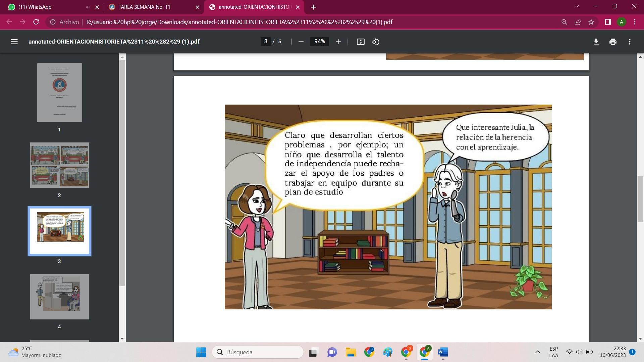The width and height of the screenshot is (644, 362).
Task: Switch to TAREA SEMANA No. 11 tab
Action: coord(144,7)
